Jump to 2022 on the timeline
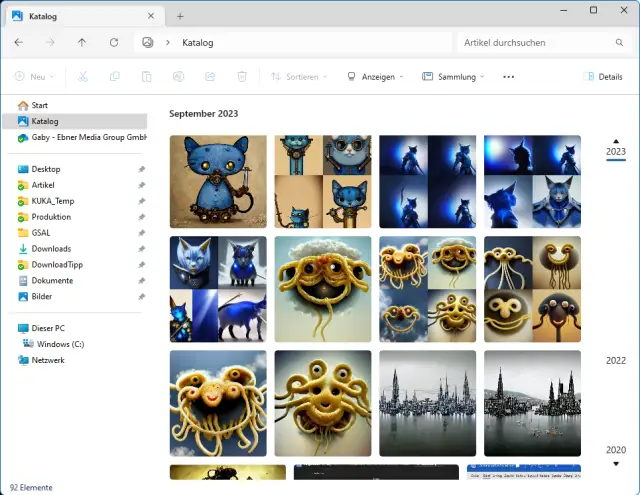 point(615,361)
